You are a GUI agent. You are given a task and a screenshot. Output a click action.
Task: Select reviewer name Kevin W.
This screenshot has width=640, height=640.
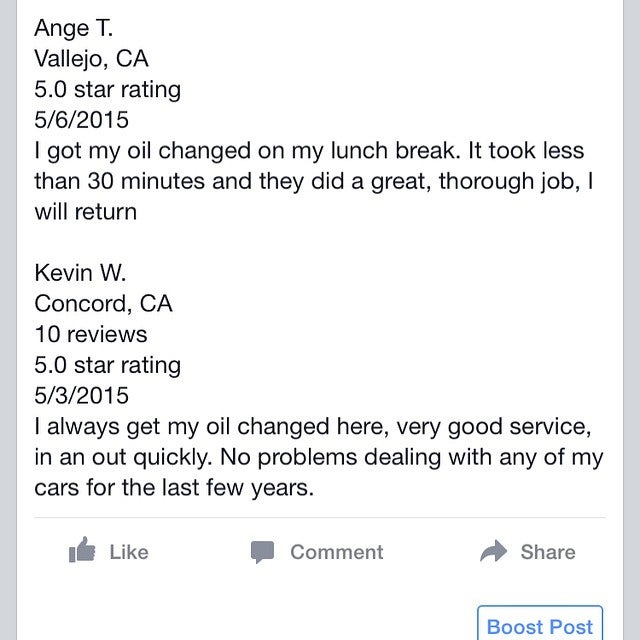[82, 273]
